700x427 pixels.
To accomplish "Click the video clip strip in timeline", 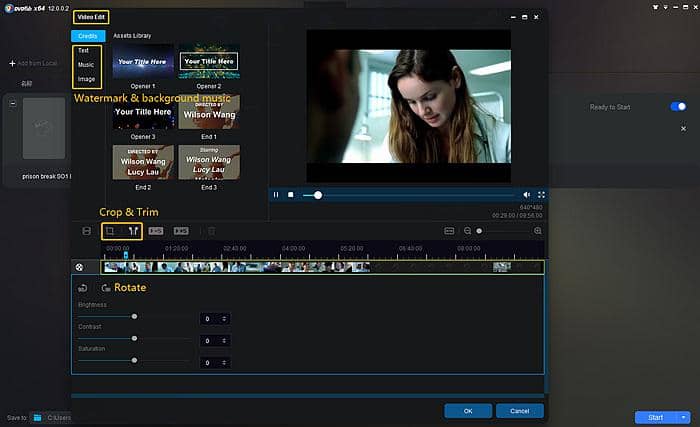I will 237,267.
